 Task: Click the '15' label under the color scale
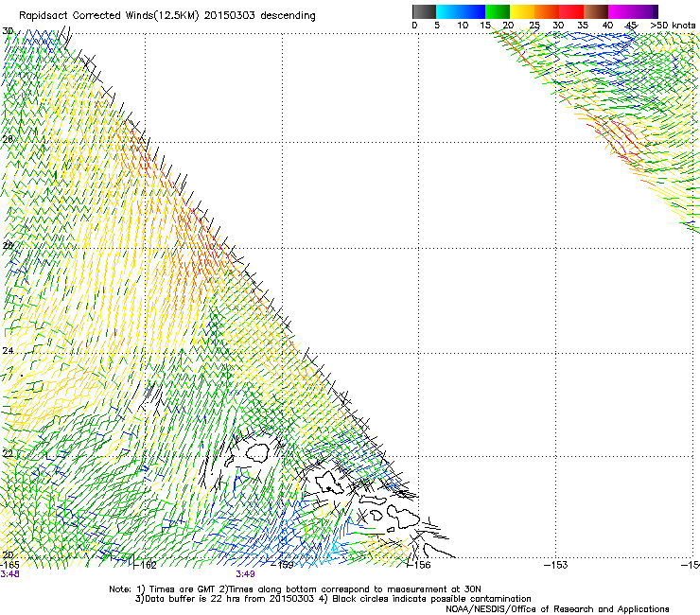pyautogui.click(x=485, y=26)
